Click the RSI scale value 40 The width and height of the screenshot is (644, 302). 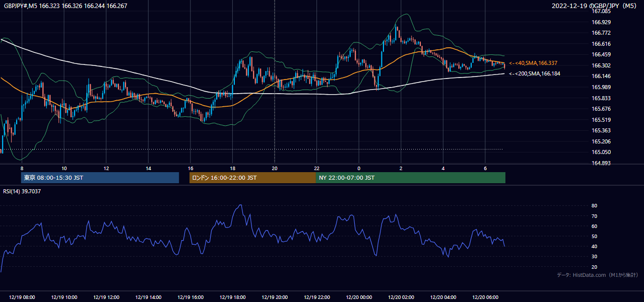pos(595,247)
